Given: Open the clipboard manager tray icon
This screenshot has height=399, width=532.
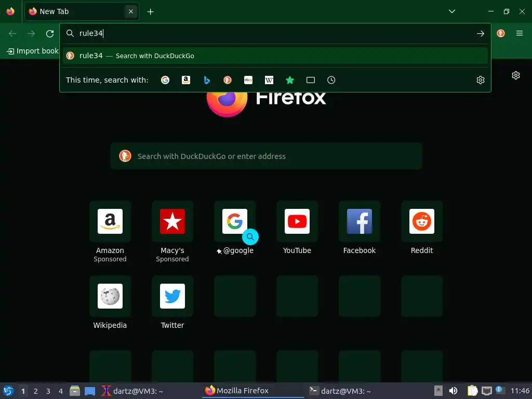Looking at the screenshot, I should pos(472,391).
